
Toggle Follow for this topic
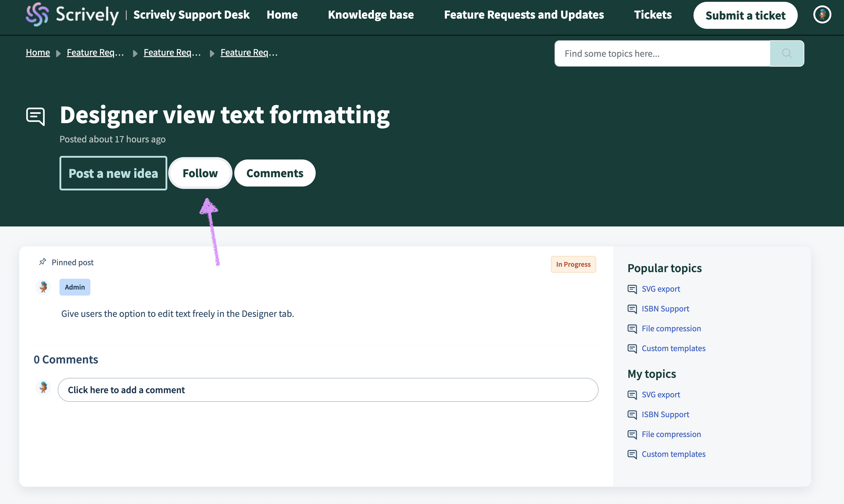(x=200, y=173)
